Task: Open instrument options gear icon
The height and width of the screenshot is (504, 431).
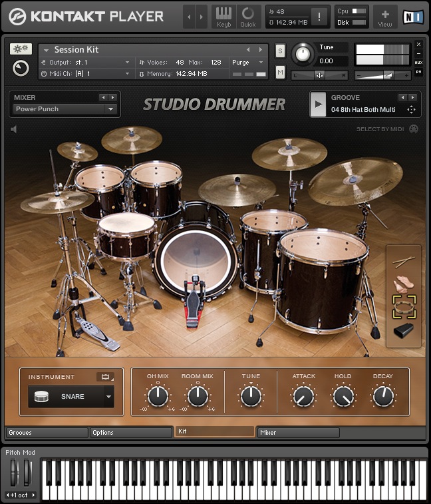Action: [21, 49]
